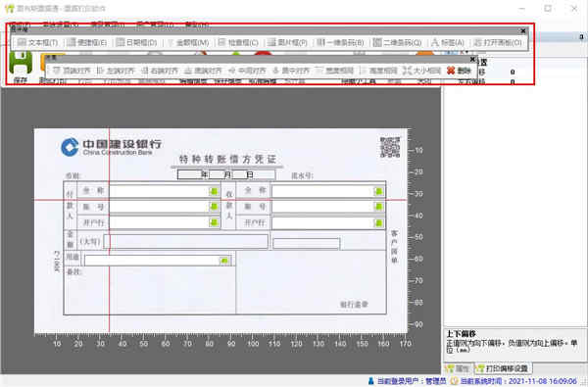Image resolution: width=588 pixels, height=387 pixels.
Task: Select the 日期框(D) date box tool
Action: (x=136, y=43)
